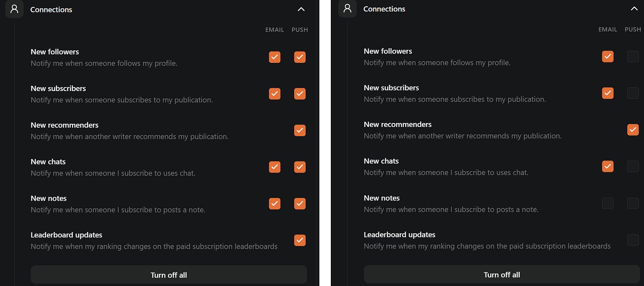Collapse the Connections section in left panel
Viewport: 644px width, 286px height.
[x=301, y=9]
